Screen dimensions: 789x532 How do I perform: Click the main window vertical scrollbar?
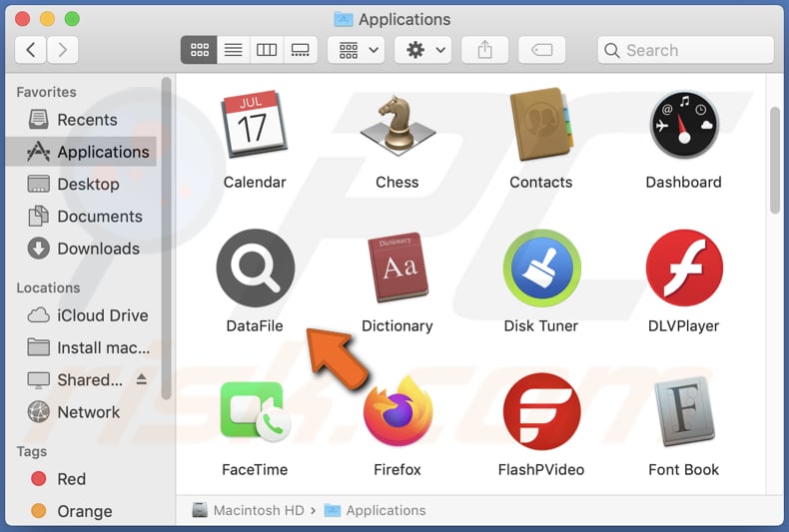point(775,160)
